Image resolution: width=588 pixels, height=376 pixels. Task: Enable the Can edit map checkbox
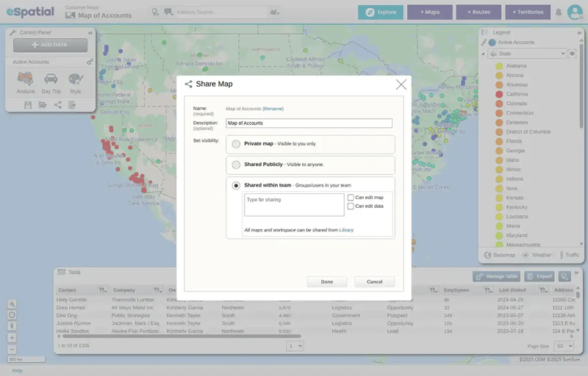pos(351,198)
